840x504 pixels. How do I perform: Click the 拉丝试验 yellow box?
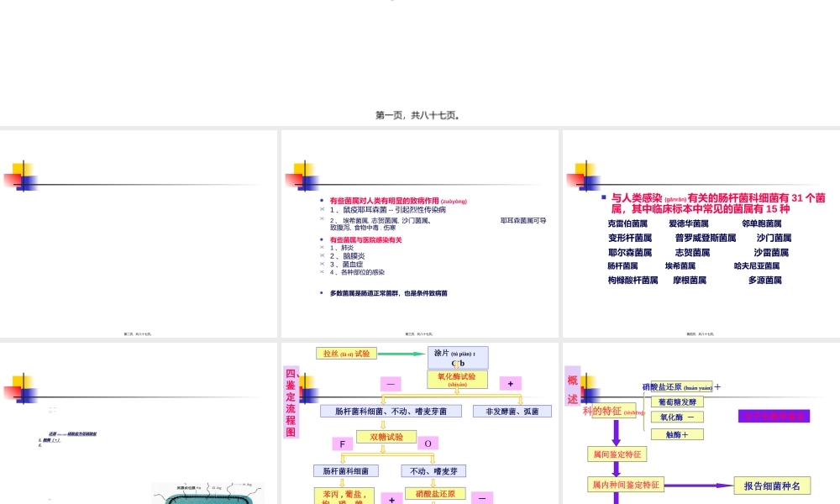pos(347,353)
